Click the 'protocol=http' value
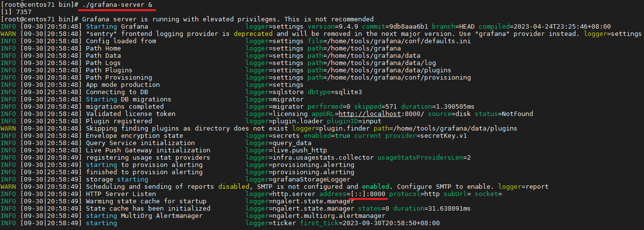Image resolution: width=644 pixels, height=230 pixels. click(x=415, y=194)
